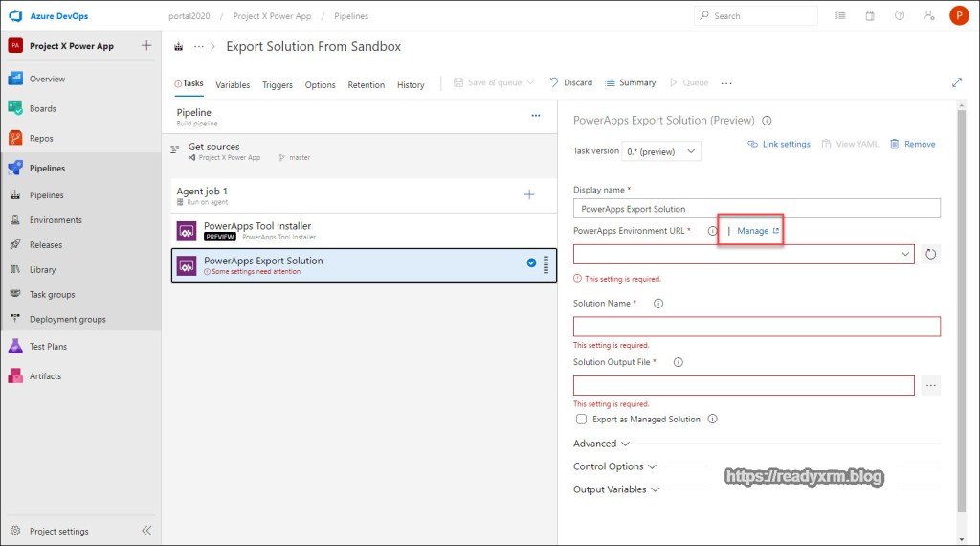The width and height of the screenshot is (980, 546).
Task: Expand the Control Options section
Action: click(x=614, y=466)
